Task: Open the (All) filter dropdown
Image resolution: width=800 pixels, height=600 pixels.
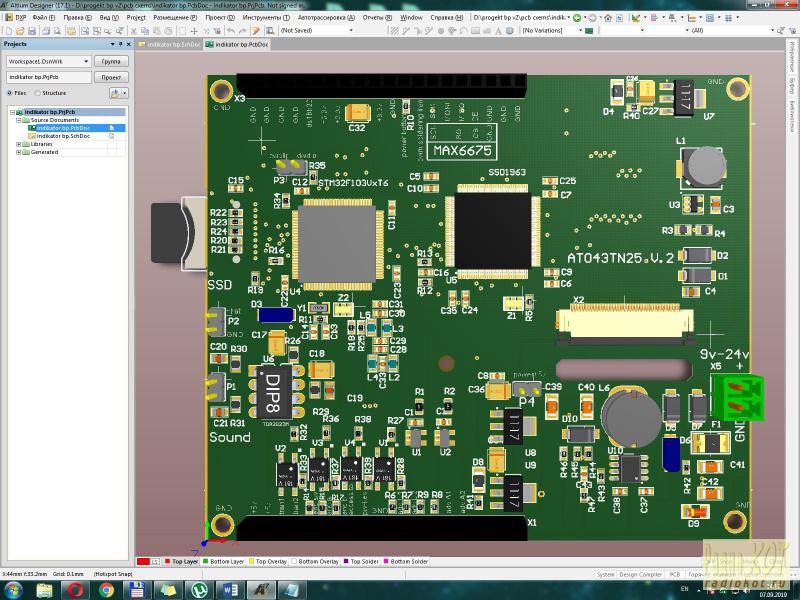Action: coord(772,31)
